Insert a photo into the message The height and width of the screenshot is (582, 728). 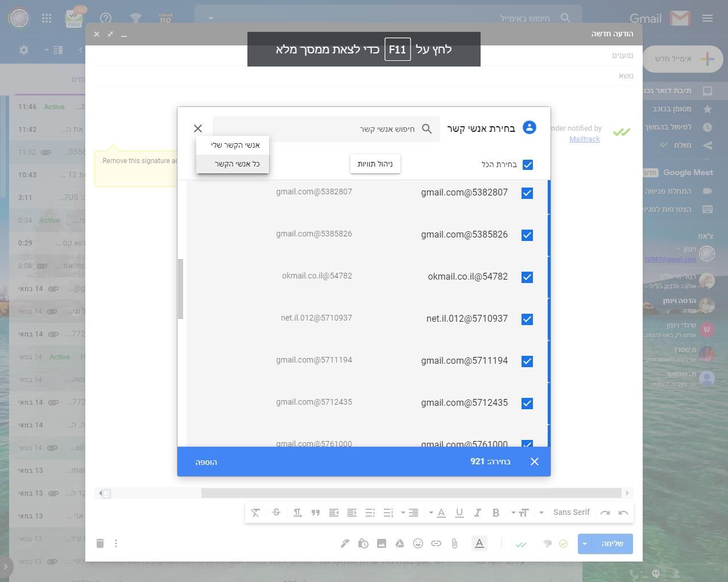[382, 543]
